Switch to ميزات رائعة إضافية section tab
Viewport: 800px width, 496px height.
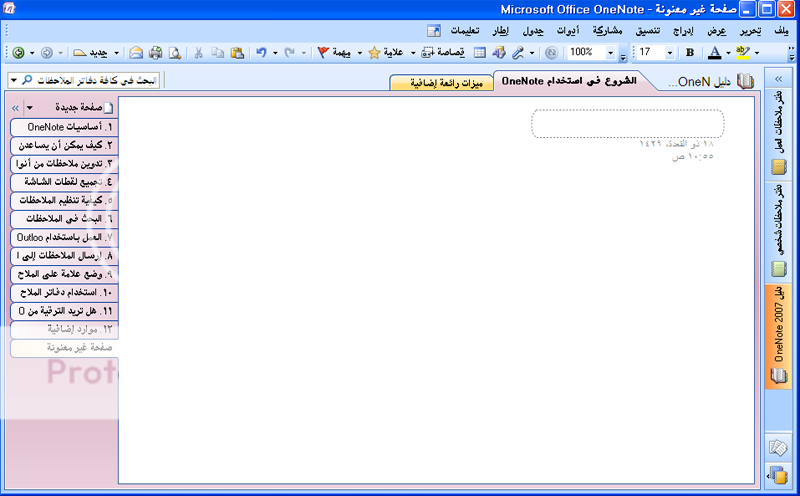click(442, 83)
